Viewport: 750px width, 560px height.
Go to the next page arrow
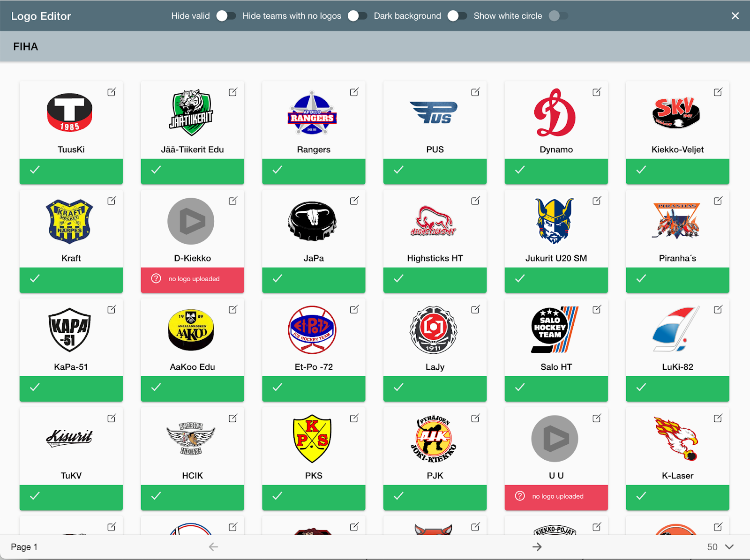[537, 547]
